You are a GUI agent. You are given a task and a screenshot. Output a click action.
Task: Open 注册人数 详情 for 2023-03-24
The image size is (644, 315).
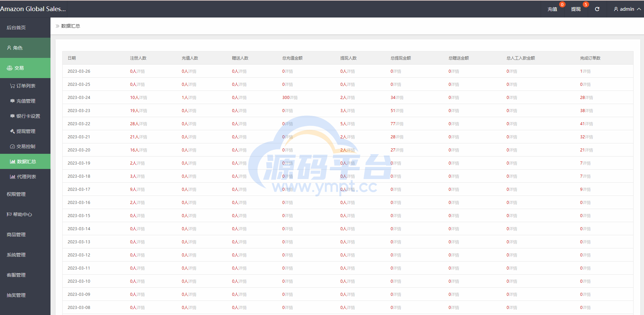click(143, 98)
